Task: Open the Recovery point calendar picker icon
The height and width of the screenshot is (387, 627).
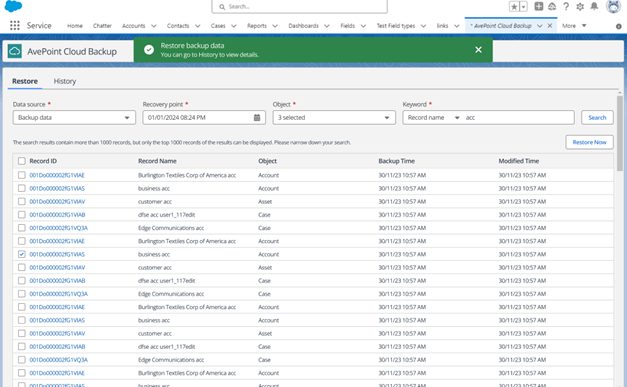Action: click(x=257, y=118)
